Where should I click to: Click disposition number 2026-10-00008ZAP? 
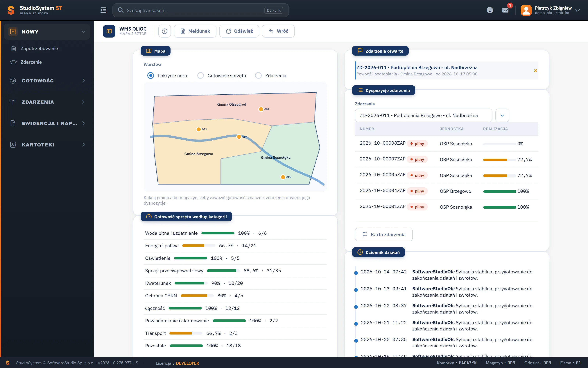[382, 143]
